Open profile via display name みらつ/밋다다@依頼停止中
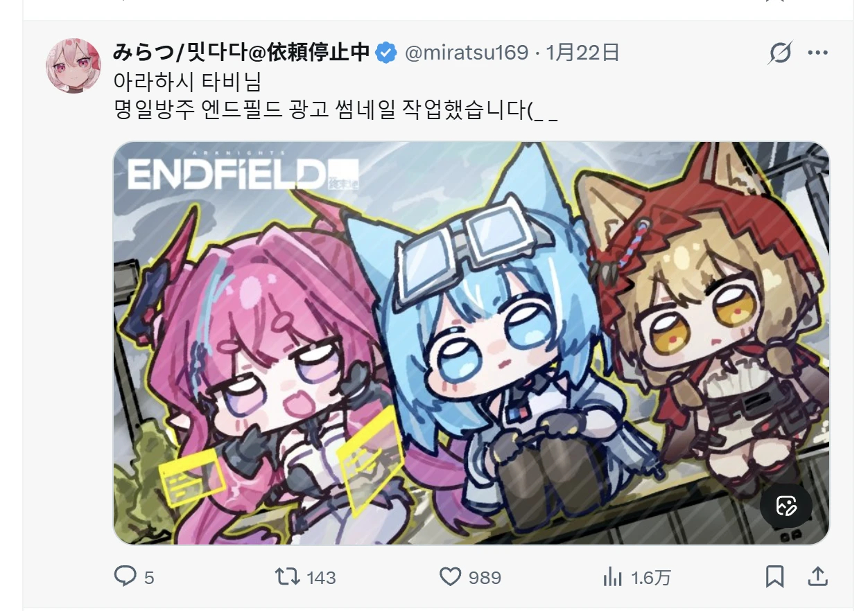The image size is (868, 611). coord(241,53)
